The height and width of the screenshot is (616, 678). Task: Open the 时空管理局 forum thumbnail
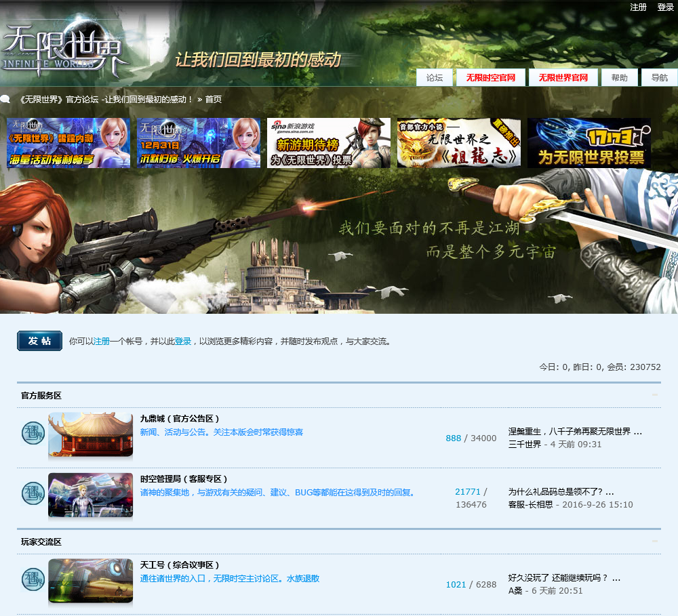click(90, 495)
